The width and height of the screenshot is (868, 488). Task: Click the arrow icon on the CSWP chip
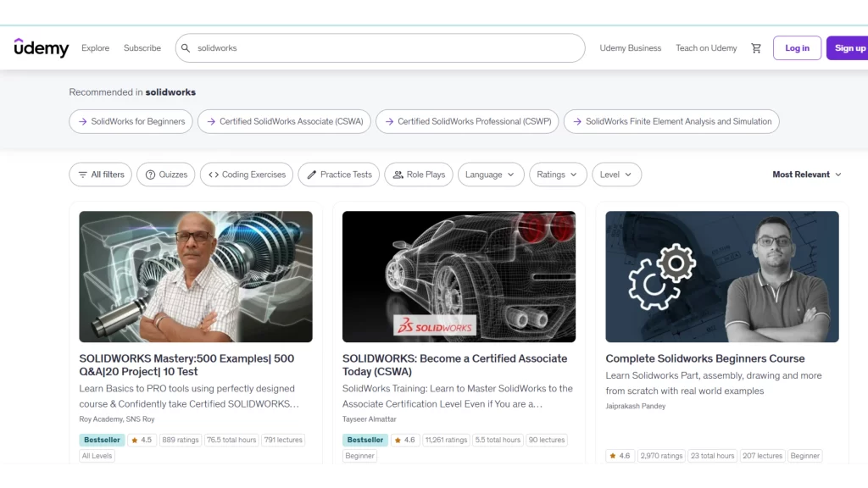click(389, 121)
